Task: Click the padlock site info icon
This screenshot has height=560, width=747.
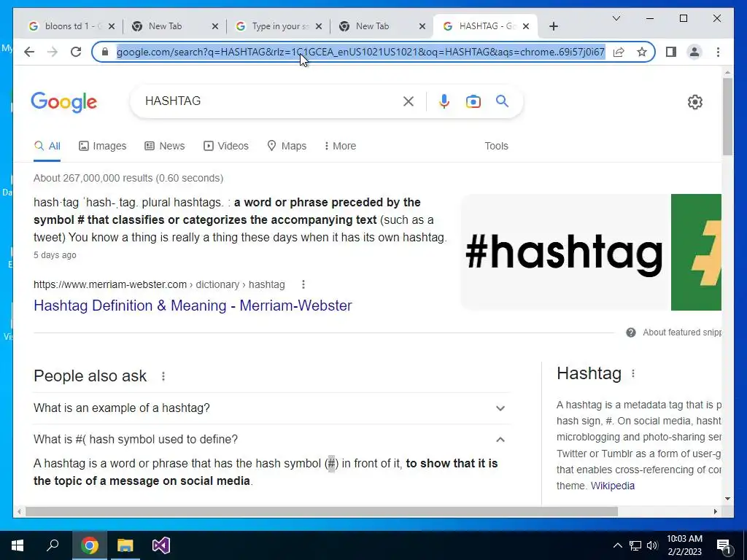Action: (105, 52)
